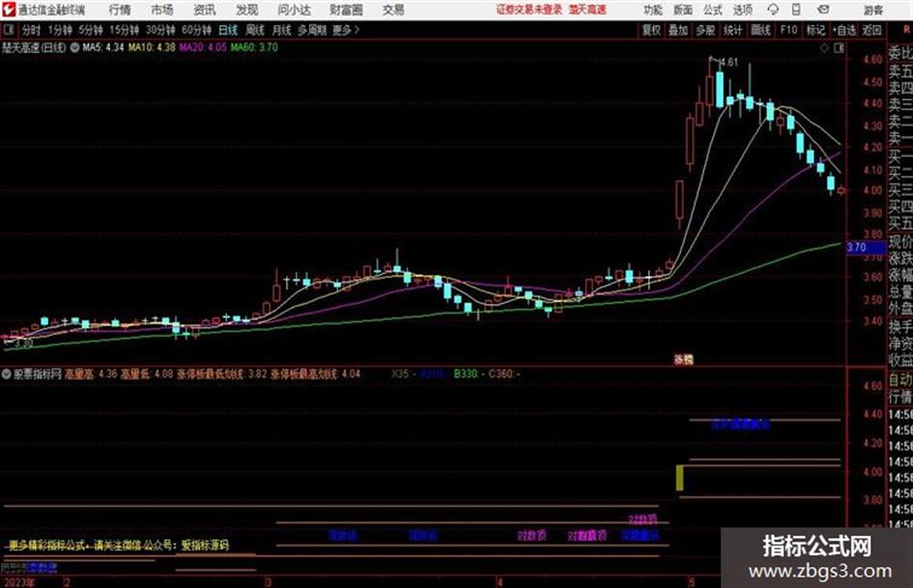Open the mail message icon

tap(823, 10)
